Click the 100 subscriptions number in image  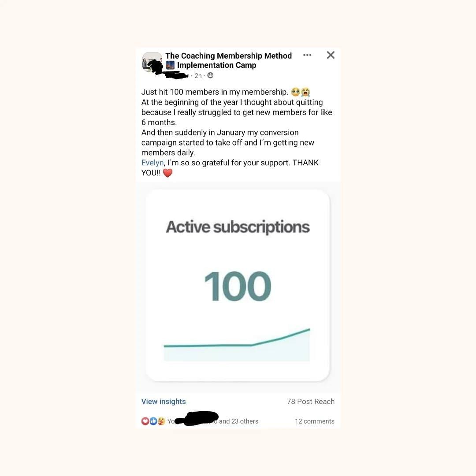(238, 286)
